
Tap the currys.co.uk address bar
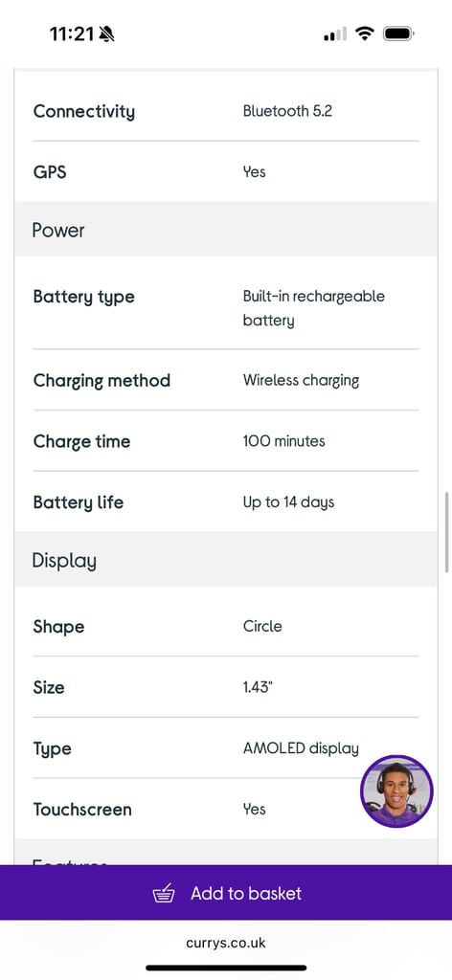pos(226,943)
